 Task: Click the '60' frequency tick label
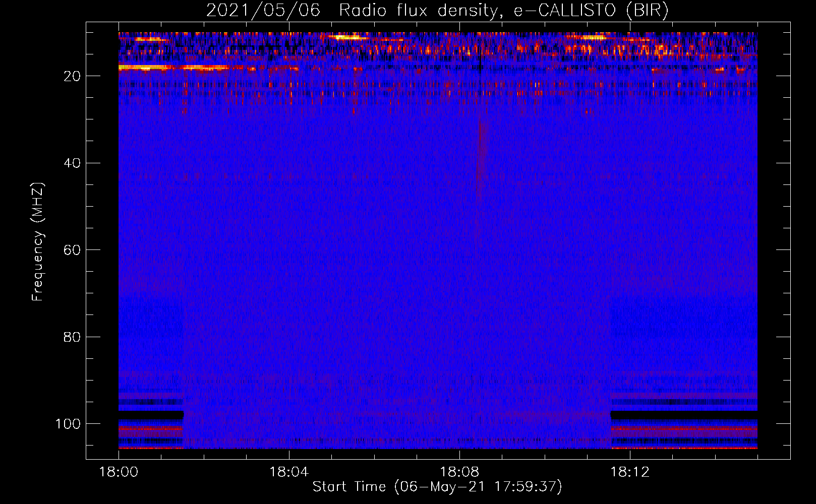(x=72, y=250)
